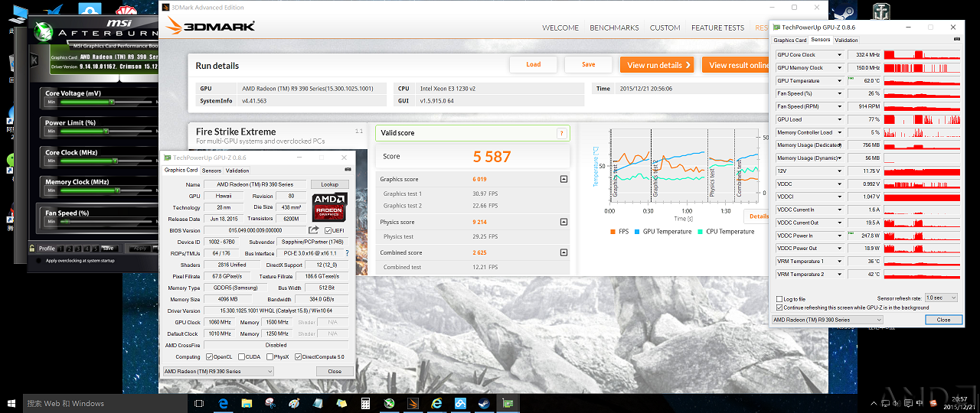Image resolution: width=980 pixels, height=413 pixels.
Task: Click the Core Clock (MHz) slider
Action: (x=107, y=161)
